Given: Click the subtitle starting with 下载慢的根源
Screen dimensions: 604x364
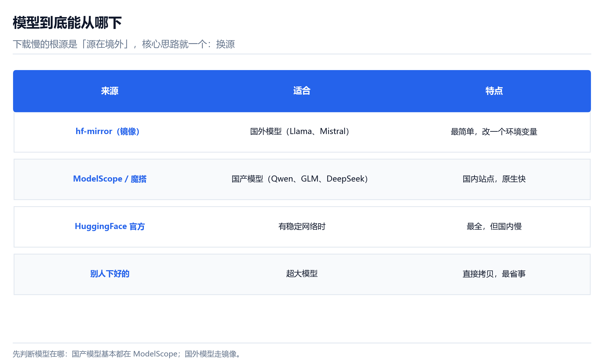Looking at the screenshot, I should (124, 44).
